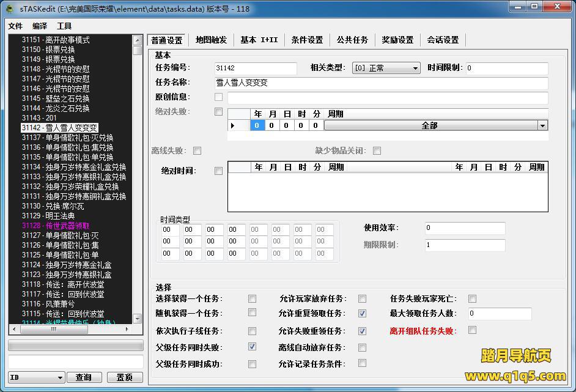Check the 原创信息 checkbox
This screenshot has width=576, height=392.
tap(218, 97)
